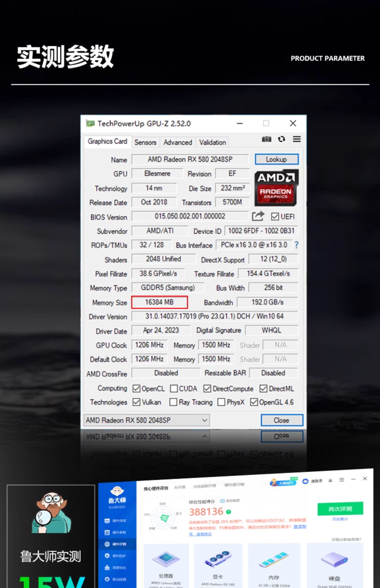
Task: Switch to the Graphics Card tab
Action: click(107, 141)
